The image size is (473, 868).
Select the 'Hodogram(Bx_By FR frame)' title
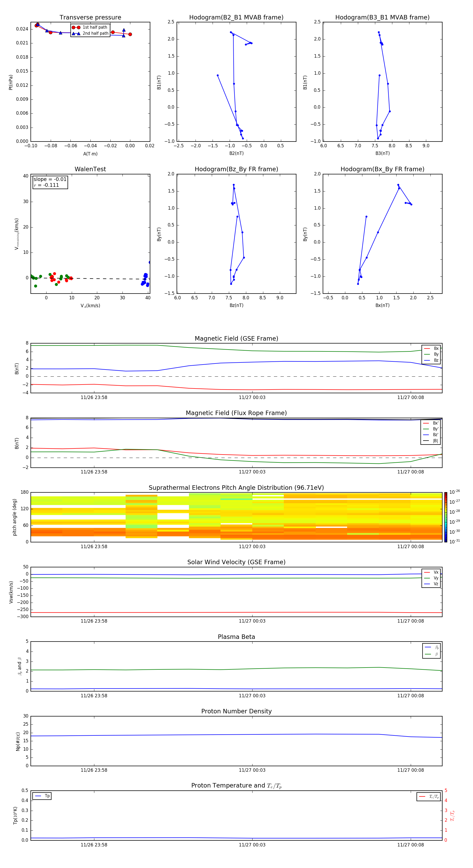(x=382, y=169)
